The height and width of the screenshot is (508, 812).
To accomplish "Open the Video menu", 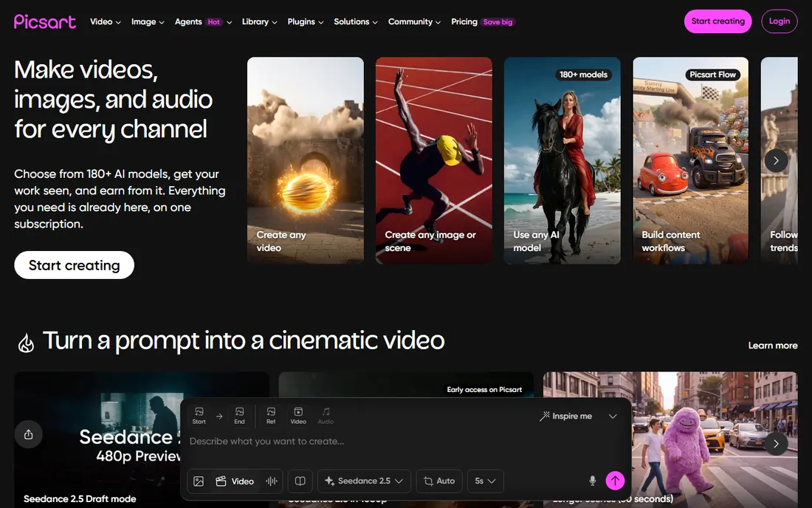I will point(105,21).
